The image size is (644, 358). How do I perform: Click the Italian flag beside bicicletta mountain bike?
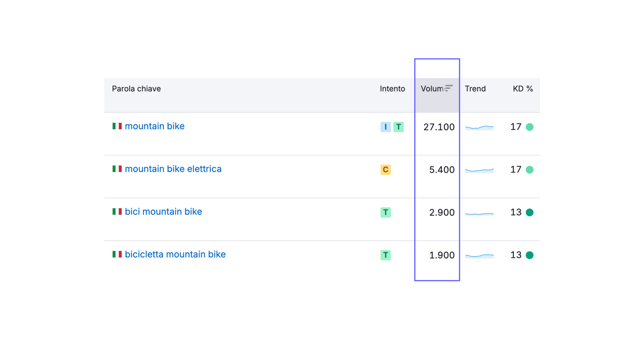(117, 254)
